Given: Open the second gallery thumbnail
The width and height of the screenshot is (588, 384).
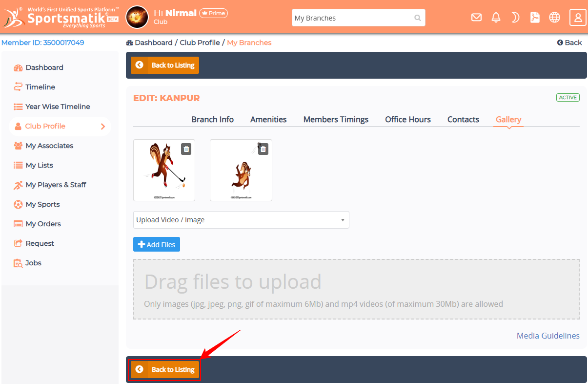Looking at the screenshot, I should [x=241, y=170].
